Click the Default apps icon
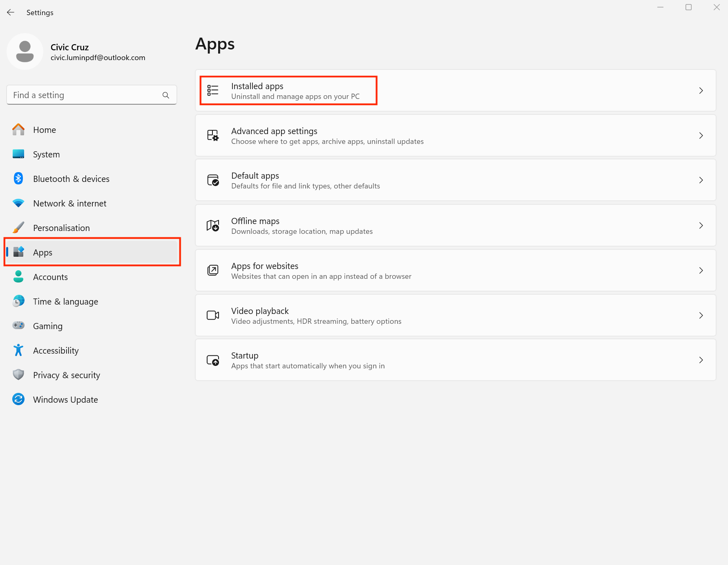The image size is (728, 565). coord(213,180)
